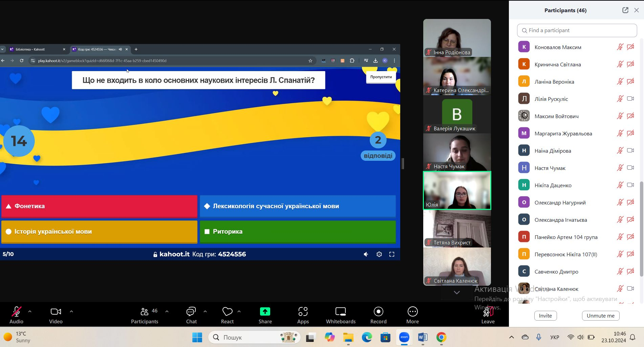Click the Unmute me button
Screen dimensions: 644x347
click(600, 316)
